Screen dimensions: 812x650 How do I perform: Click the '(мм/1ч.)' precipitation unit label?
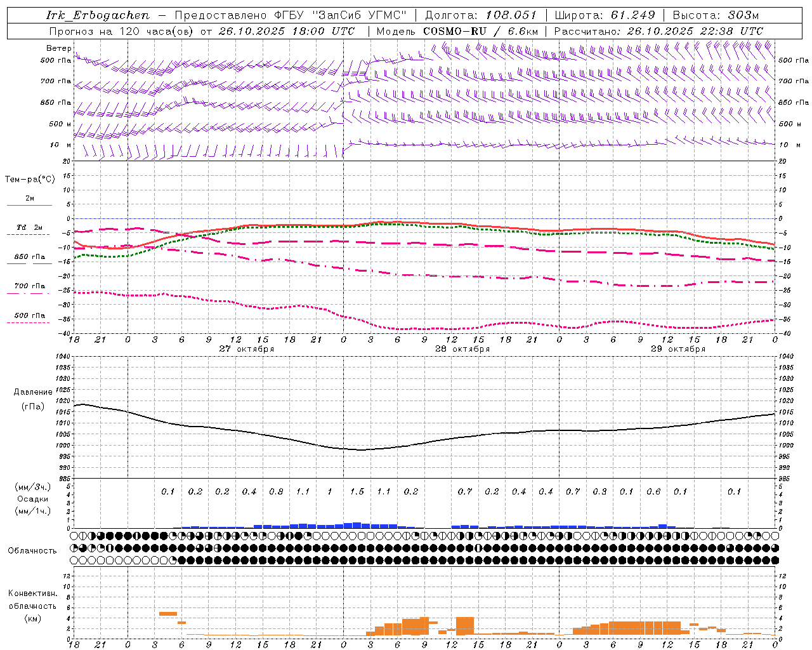click(33, 511)
